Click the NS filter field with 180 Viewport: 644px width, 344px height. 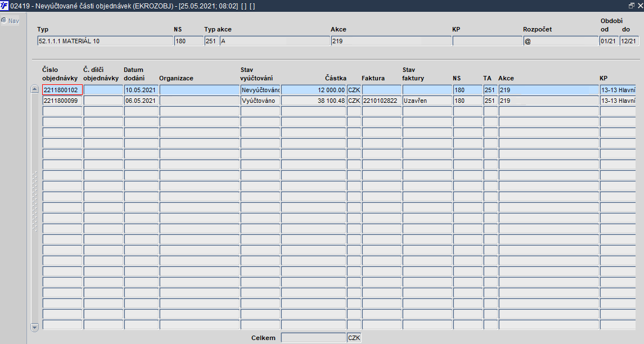point(188,41)
